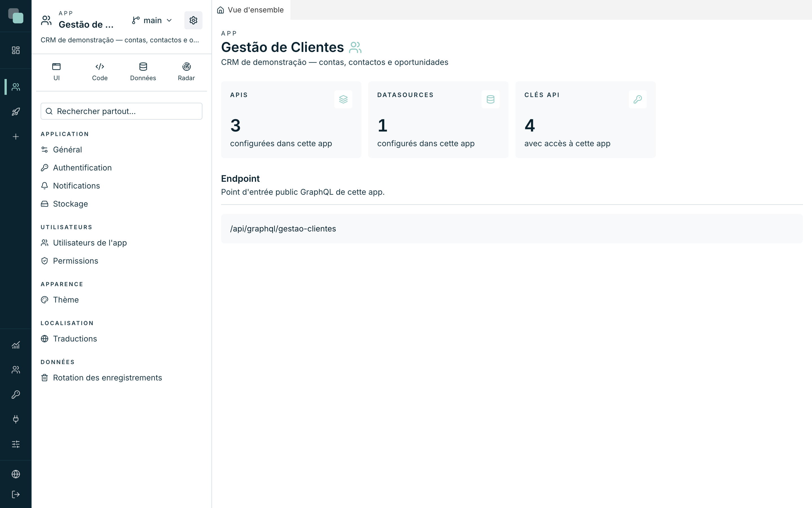The height and width of the screenshot is (508, 812).
Task: Open the Authentification settings page
Action: point(122,168)
